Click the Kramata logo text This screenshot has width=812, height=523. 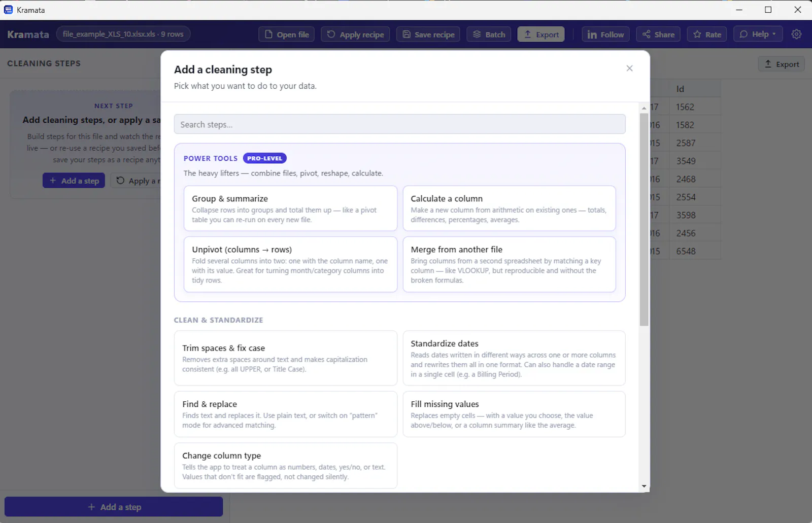tap(28, 34)
